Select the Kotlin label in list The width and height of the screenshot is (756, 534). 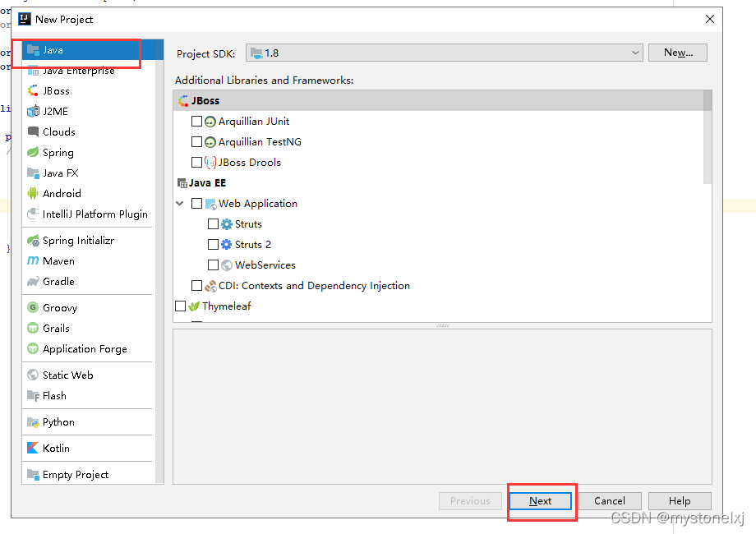(x=56, y=449)
